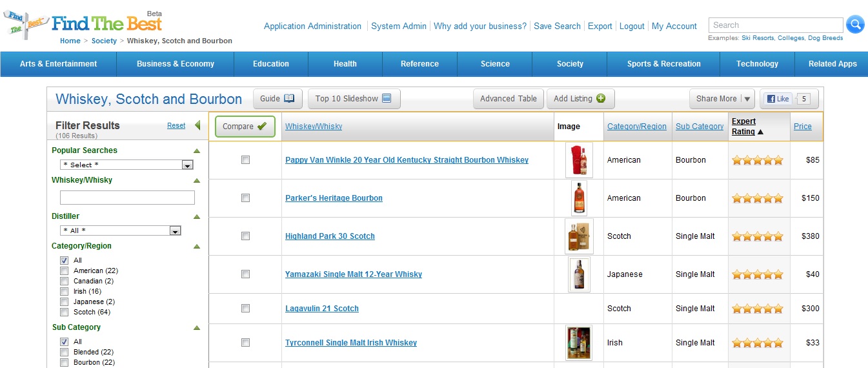Click the Export link

pos(600,26)
